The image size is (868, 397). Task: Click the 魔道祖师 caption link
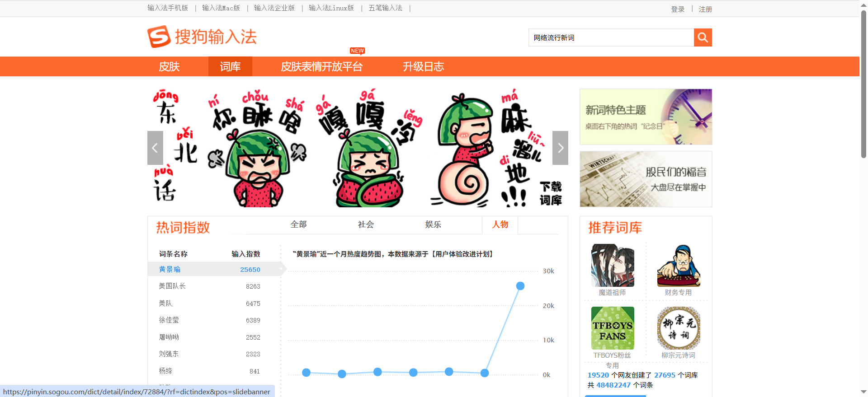point(612,293)
